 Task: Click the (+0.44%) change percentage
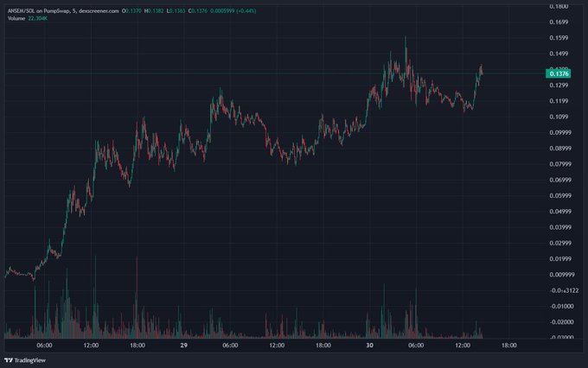click(246, 11)
